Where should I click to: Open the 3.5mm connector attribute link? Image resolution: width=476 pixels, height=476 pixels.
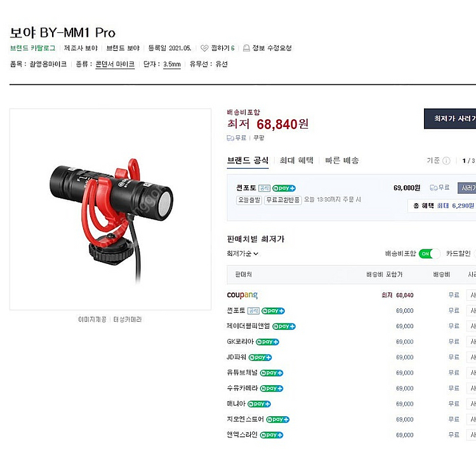click(172, 64)
